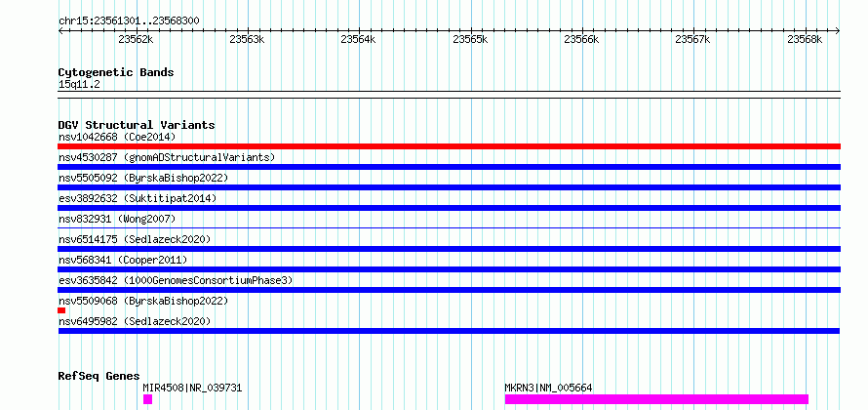Select the thin nsv832931 (Wong2007) variant line
The width and height of the screenshot is (868, 410).
(x=449, y=227)
